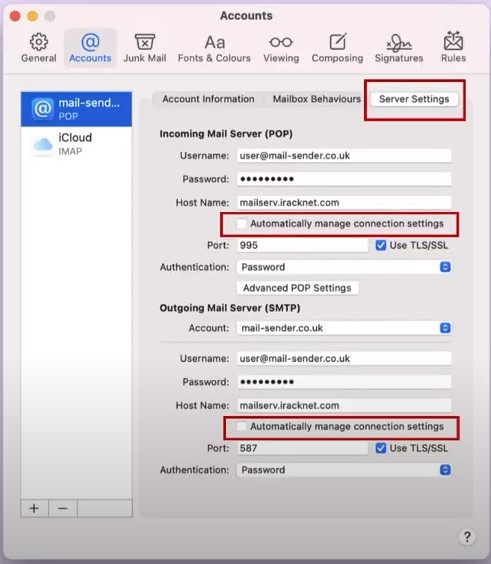Screen dimensions: 491x564
Task: Open the General preferences pane
Action: [x=38, y=48]
